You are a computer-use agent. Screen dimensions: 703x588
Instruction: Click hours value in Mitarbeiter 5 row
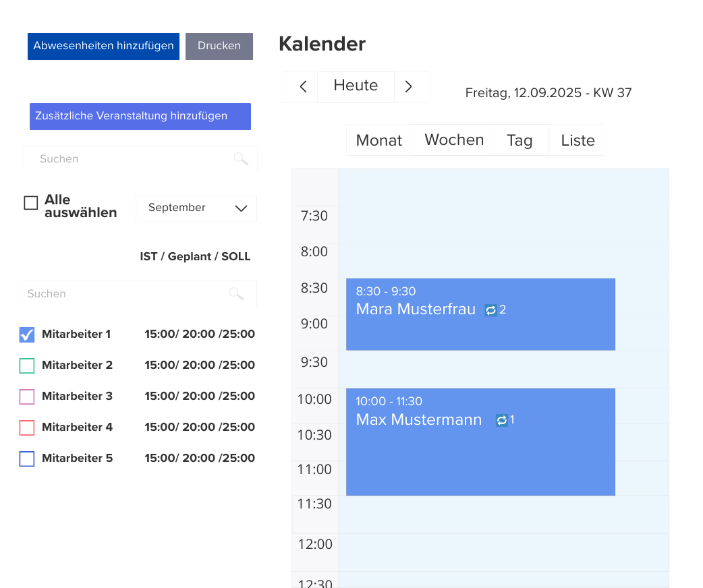point(200,458)
